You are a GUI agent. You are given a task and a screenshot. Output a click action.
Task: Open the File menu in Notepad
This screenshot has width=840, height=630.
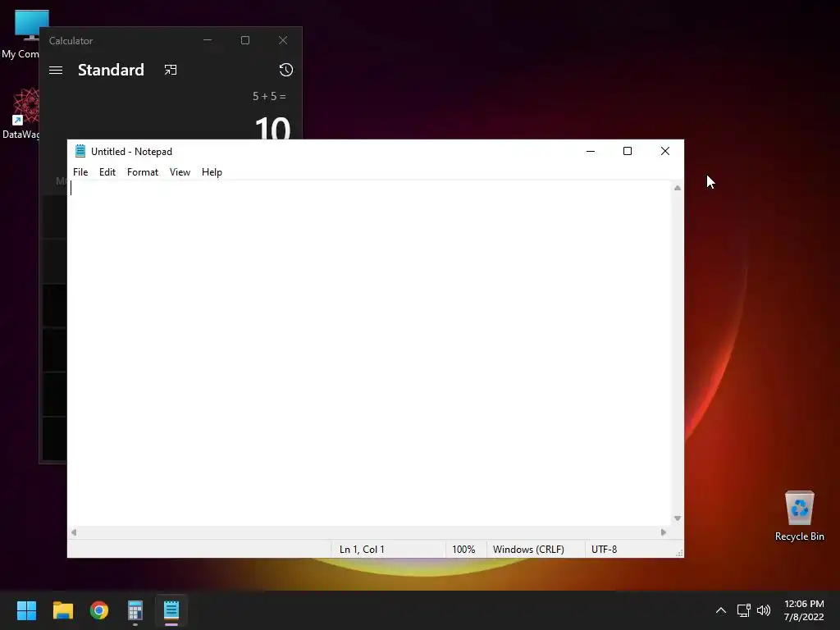pos(80,172)
